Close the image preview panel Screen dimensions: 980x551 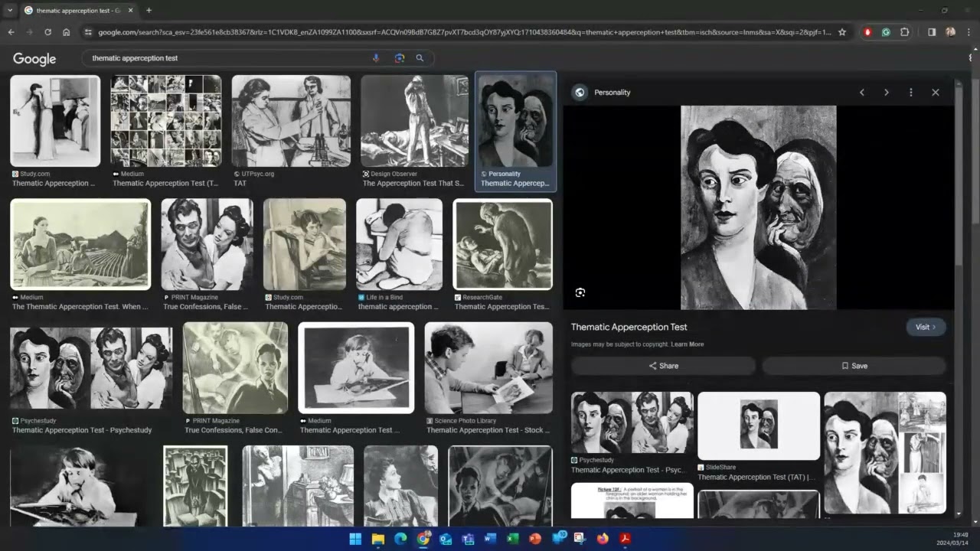(936, 92)
